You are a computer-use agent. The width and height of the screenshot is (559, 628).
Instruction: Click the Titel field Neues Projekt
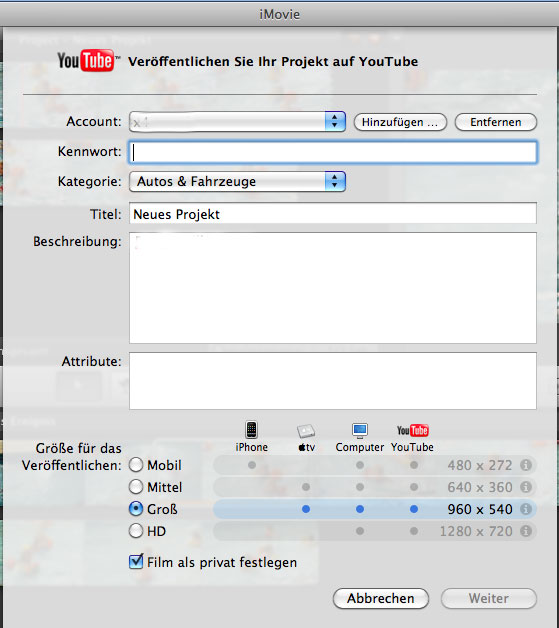(333, 213)
